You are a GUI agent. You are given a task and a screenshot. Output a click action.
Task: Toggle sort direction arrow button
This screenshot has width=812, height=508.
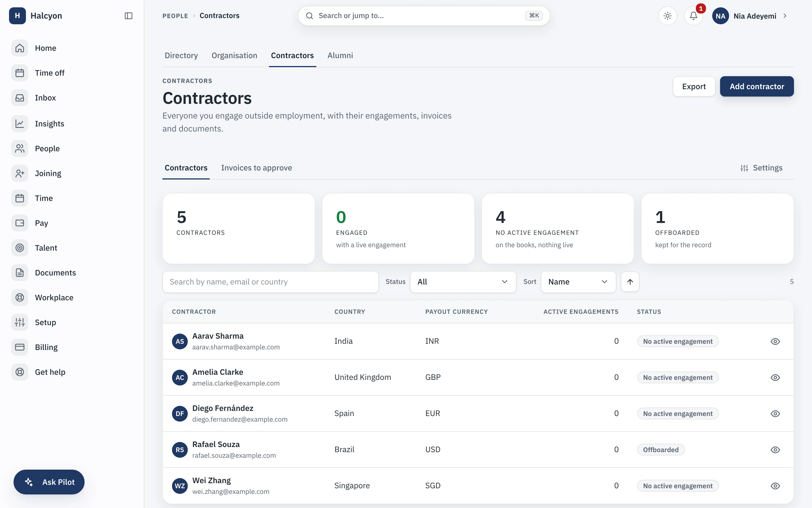click(x=630, y=282)
